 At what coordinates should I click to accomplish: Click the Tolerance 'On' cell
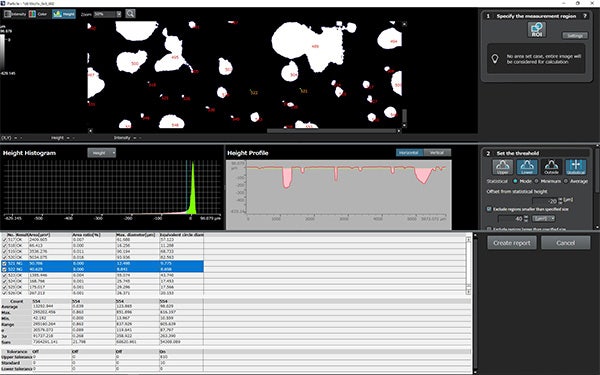181,351
